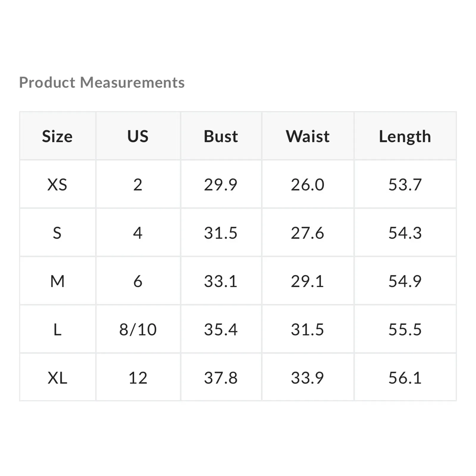Screen dimensions: 476x476
Task: Click the 33.1 bust value
Action: click(221, 281)
